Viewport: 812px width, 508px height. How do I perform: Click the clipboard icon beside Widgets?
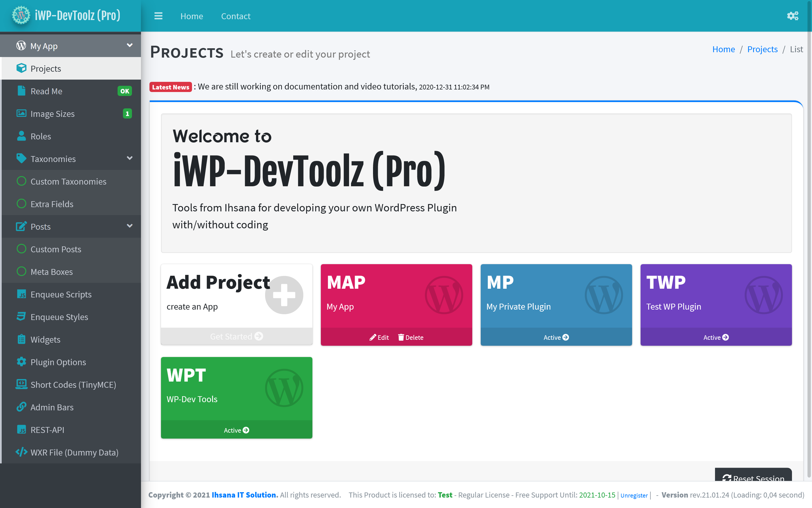(21, 339)
